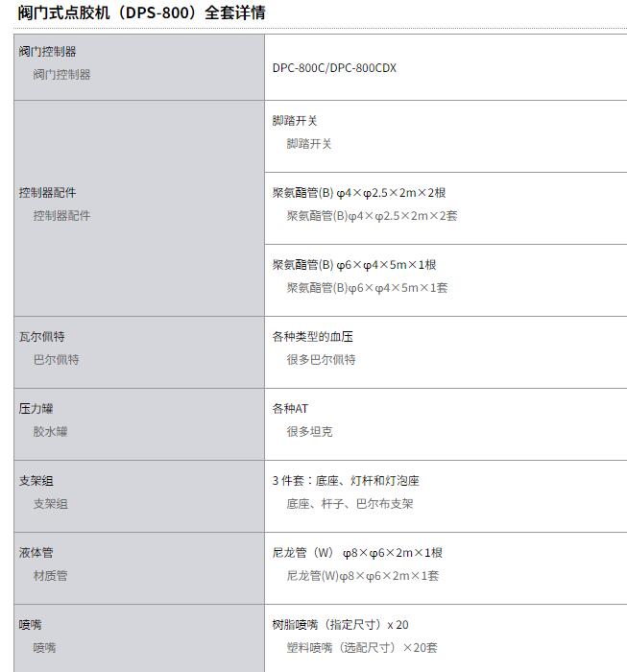Select the 液体管 category label
627x672 pixels.
point(36,553)
